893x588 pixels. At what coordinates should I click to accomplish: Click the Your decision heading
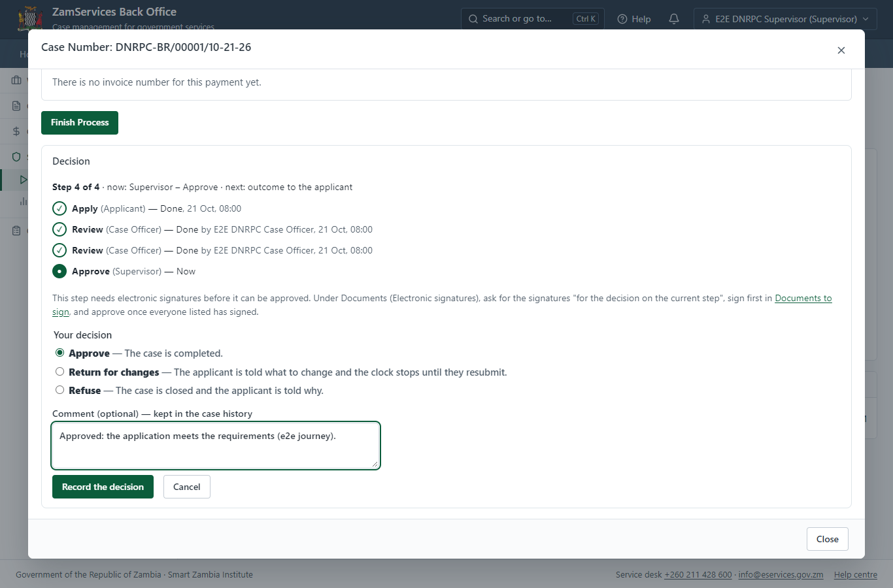83,335
